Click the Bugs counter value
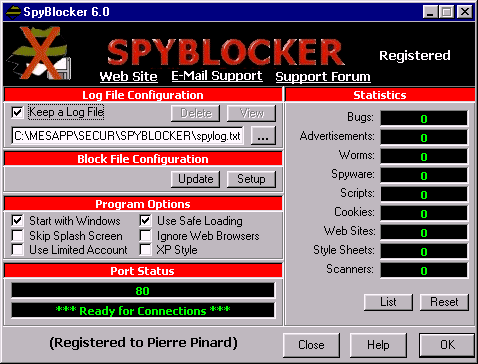This screenshot has height=364, width=478. click(424, 119)
